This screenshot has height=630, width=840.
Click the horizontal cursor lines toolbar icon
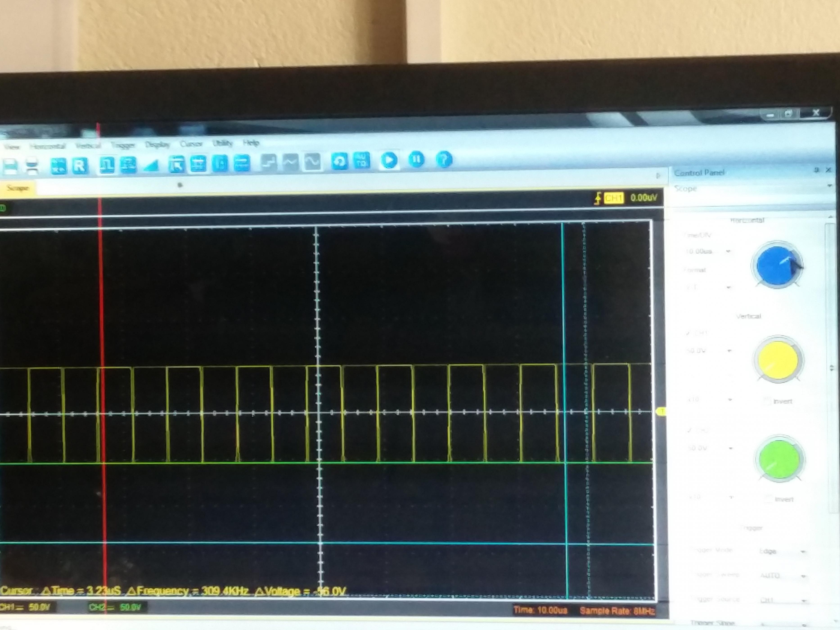[198, 164]
